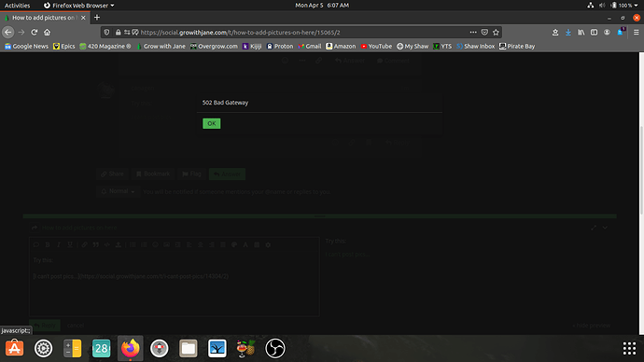
Task: Open Gmail bookmark
Action: [310, 47]
